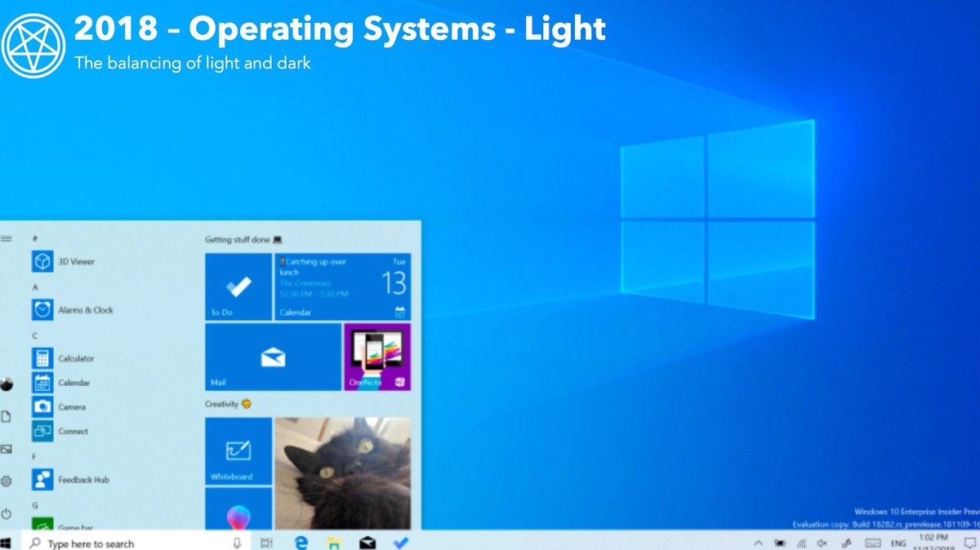
Task: Open the To-Do tile
Action: tap(238, 286)
